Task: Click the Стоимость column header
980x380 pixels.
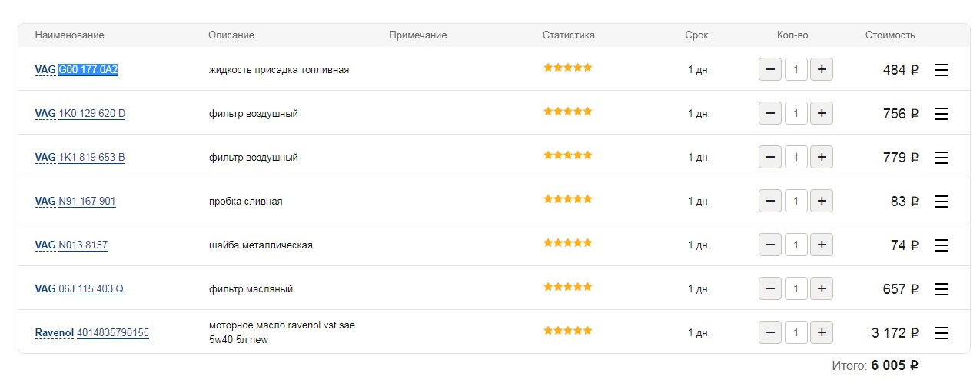Action: click(x=890, y=35)
